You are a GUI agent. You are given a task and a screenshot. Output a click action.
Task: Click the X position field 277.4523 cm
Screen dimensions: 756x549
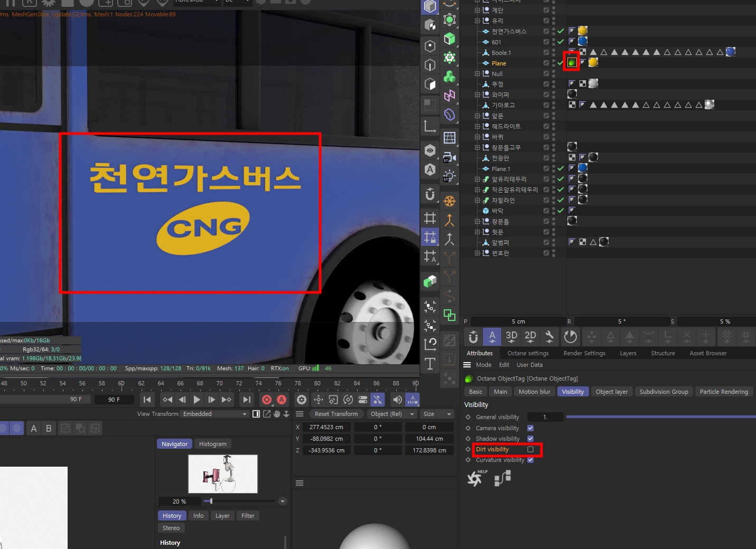point(326,427)
